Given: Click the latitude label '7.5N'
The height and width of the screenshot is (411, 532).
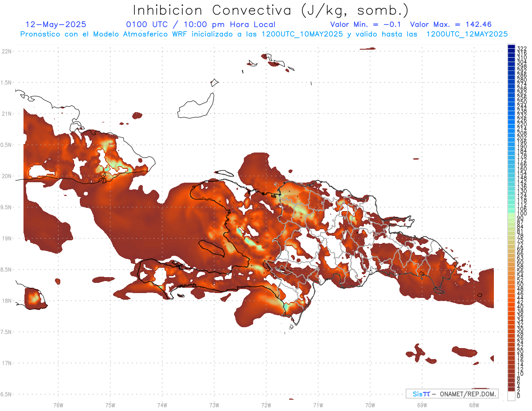Looking at the screenshot, I should coord(7,332).
